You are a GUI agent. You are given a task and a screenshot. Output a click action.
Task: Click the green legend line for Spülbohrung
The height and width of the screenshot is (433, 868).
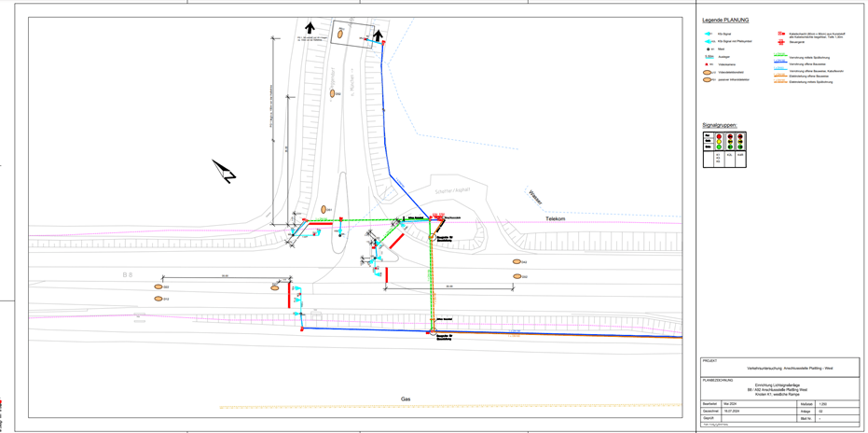(x=780, y=56)
